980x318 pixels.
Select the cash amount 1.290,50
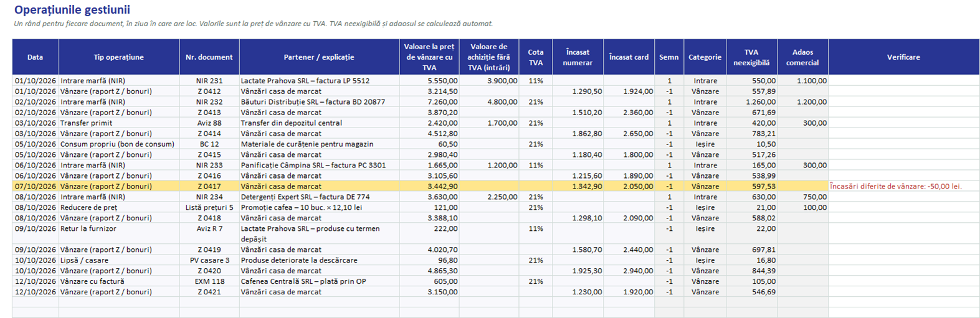pos(578,91)
